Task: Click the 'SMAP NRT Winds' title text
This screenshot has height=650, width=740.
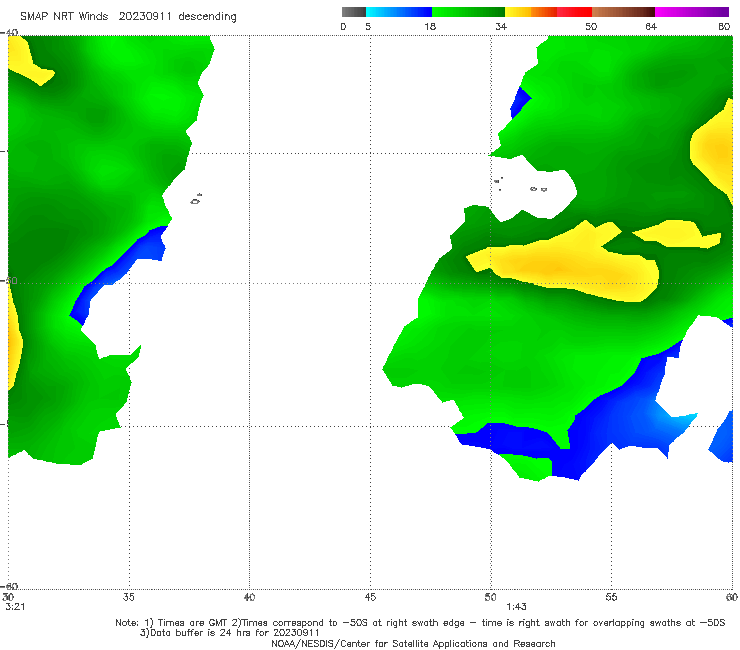Action: 64,16
